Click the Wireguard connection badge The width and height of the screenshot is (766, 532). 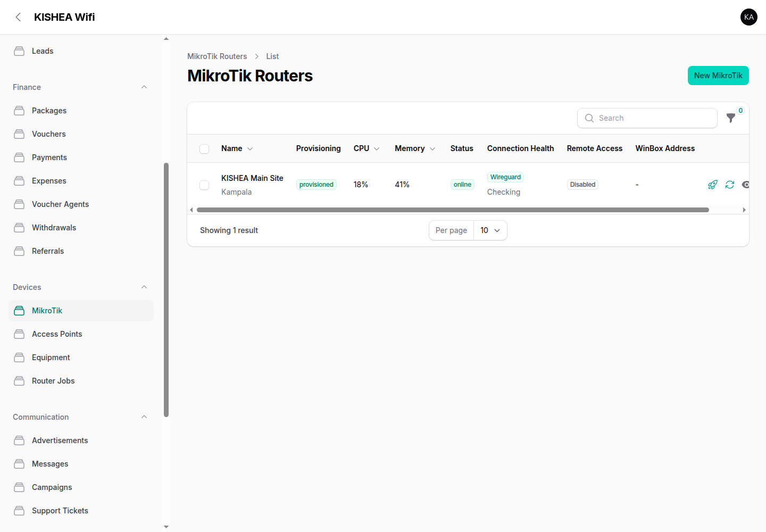[505, 177]
